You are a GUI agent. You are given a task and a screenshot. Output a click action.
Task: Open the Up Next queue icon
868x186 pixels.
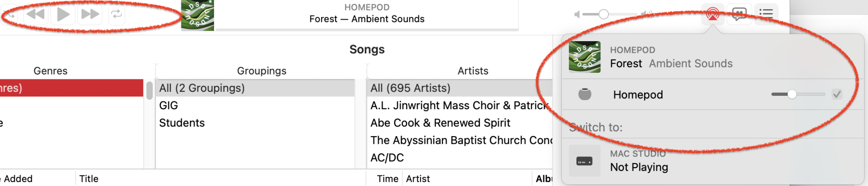click(766, 14)
